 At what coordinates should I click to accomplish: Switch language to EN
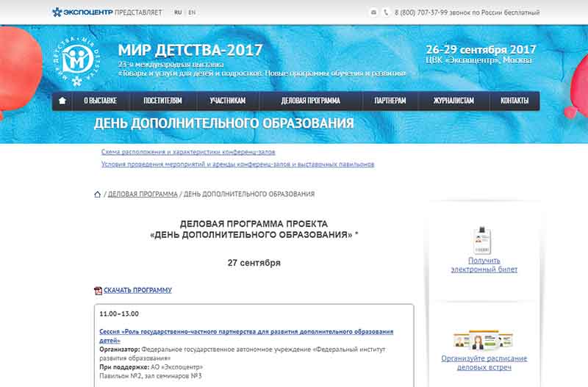pos(192,12)
